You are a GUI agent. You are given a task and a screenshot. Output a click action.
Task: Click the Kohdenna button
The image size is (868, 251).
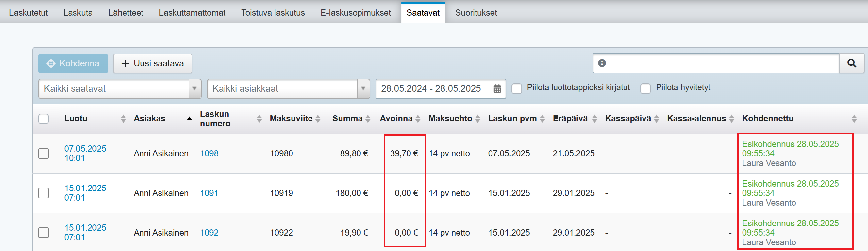pyautogui.click(x=73, y=63)
